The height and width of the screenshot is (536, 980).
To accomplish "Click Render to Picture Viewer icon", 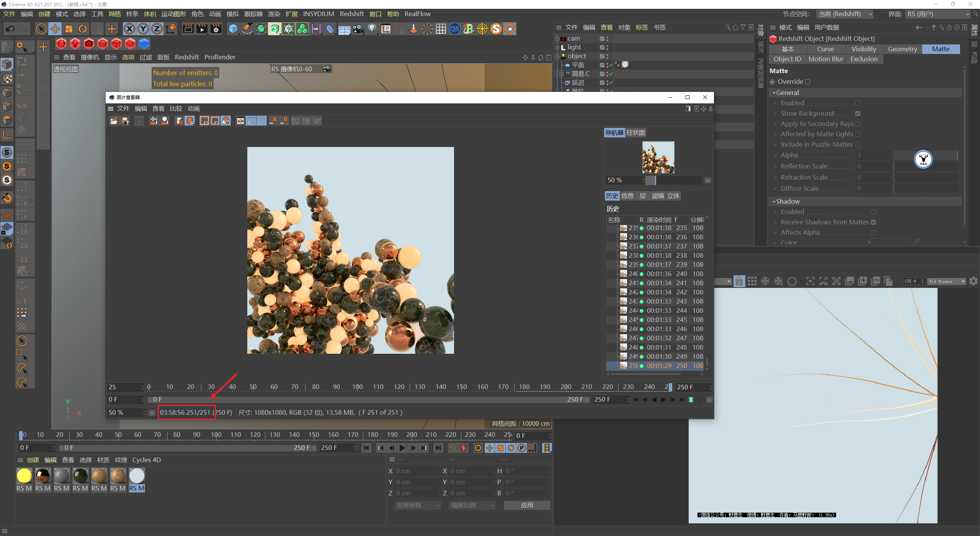I will tap(201, 29).
